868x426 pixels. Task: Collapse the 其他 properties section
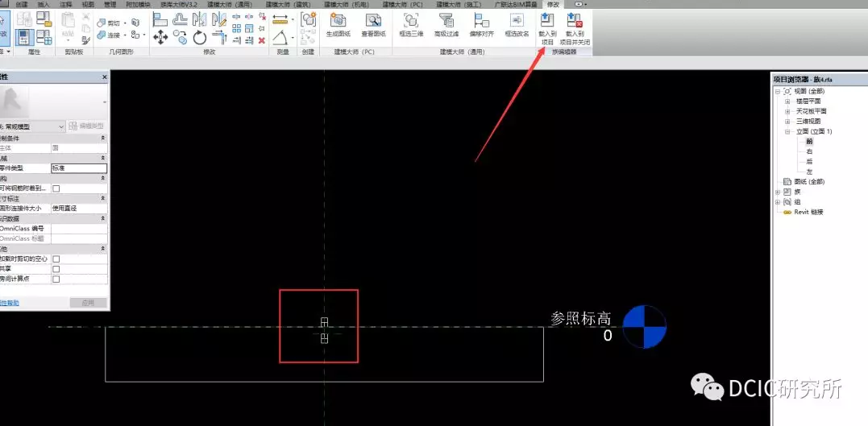tap(103, 249)
